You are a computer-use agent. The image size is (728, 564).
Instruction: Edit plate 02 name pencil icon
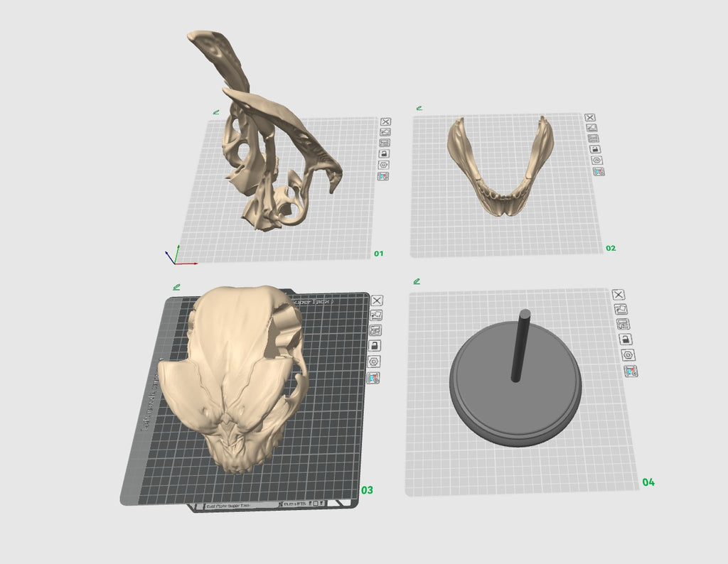pos(419,108)
